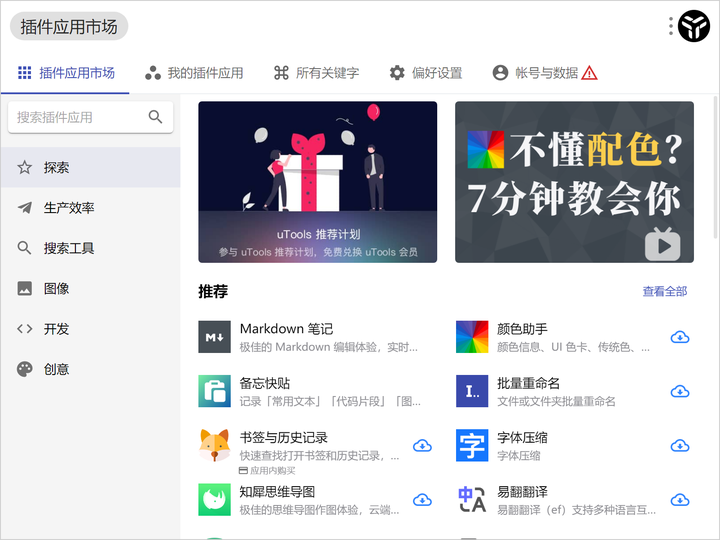Click the paper plane 生产效率 icon
Image resolution: width=720 pixels, height=540 pixels.
[25, 208]
